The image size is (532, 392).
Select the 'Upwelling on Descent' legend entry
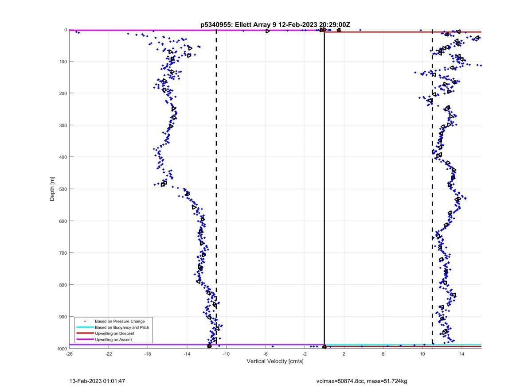tap(114, 334)
